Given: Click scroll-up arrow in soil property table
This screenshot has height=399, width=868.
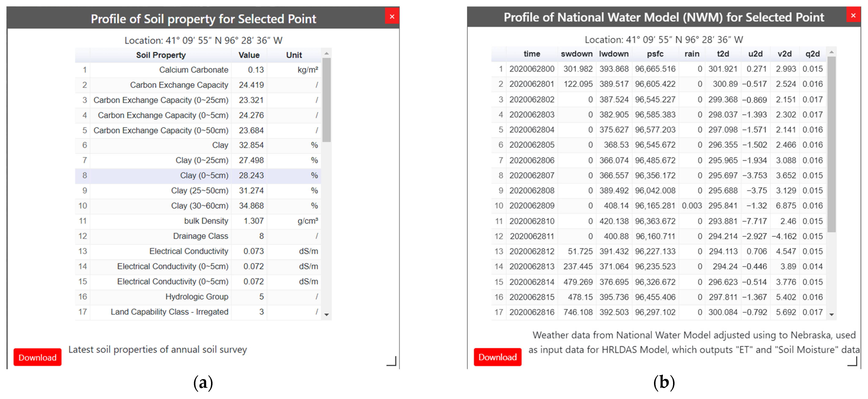Looking at the screenshot, I should tap(326, 54).
